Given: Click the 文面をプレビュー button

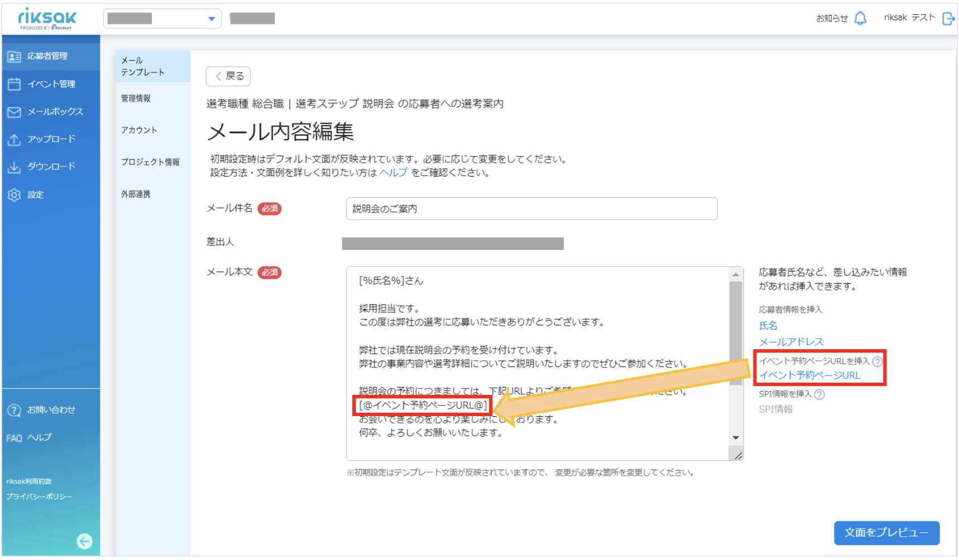Looking at the screenshot, I should coord(886,533).
